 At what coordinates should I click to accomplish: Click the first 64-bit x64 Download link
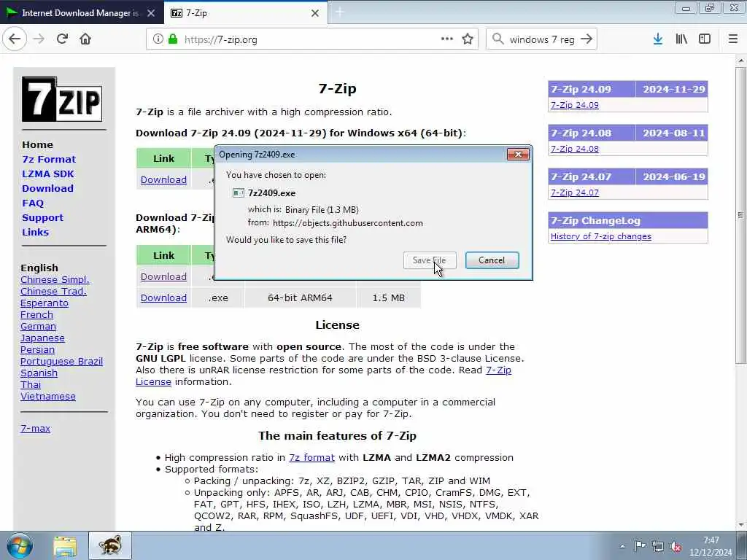(163, 179)
